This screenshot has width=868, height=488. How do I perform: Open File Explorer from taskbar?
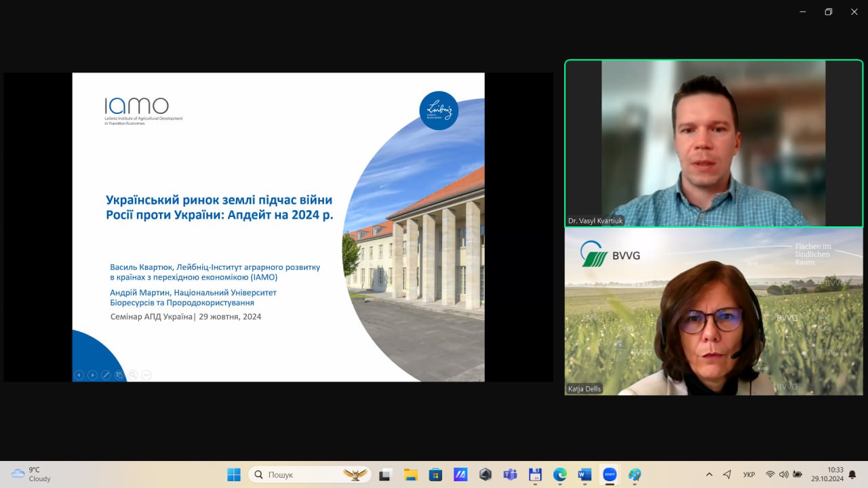410,474
